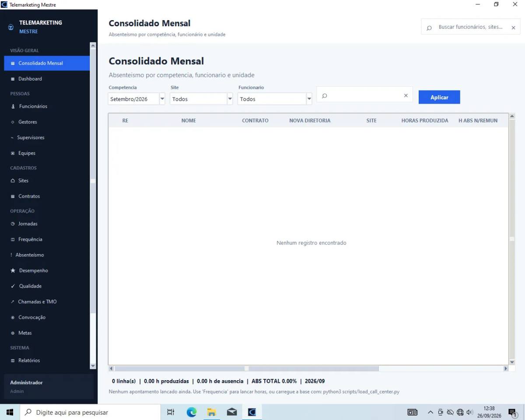Click the Qualidade checkmark icon

(13, 286)
